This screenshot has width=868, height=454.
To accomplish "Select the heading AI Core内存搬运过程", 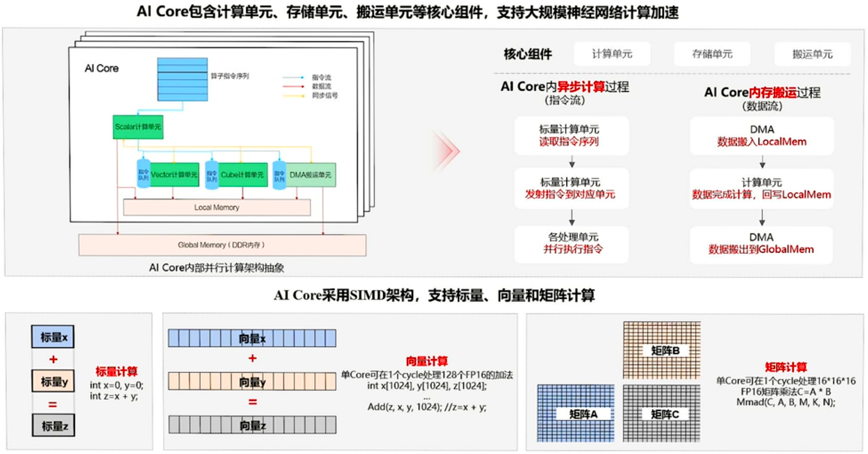I will pos(762,93).
